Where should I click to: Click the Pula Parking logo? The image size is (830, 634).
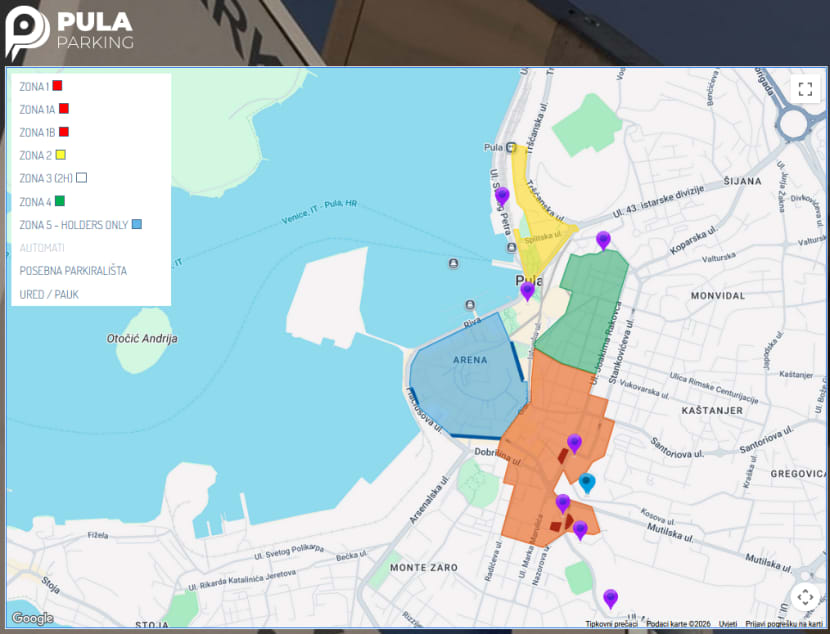tap(70, 31)
